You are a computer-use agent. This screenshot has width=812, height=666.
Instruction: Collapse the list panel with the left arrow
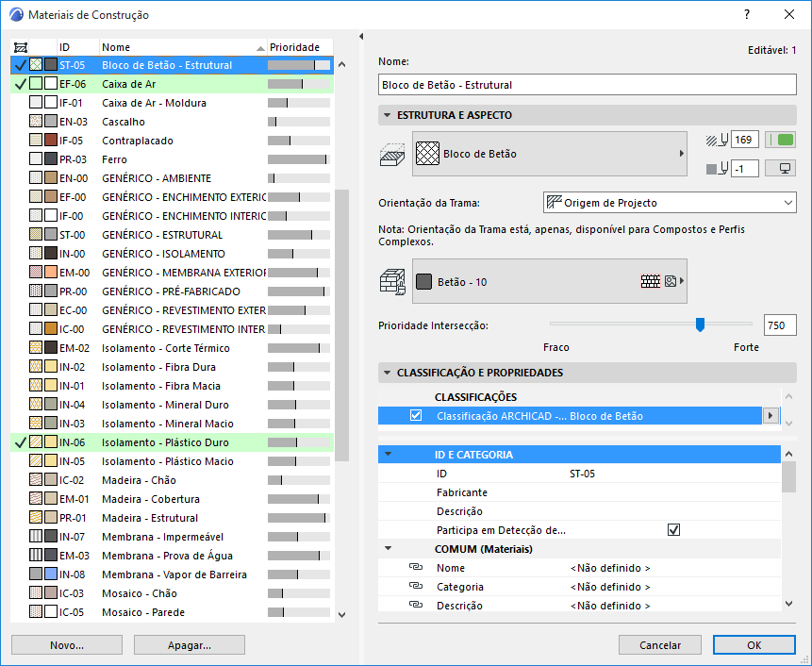pos(361,36)
